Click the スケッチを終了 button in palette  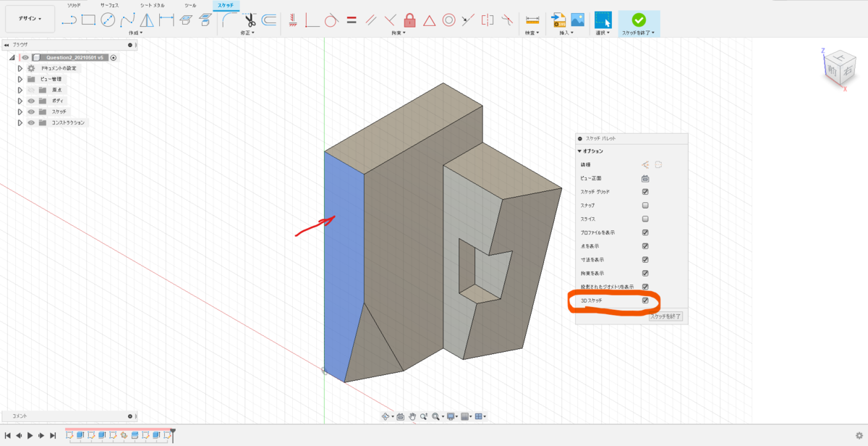[665, 316]
